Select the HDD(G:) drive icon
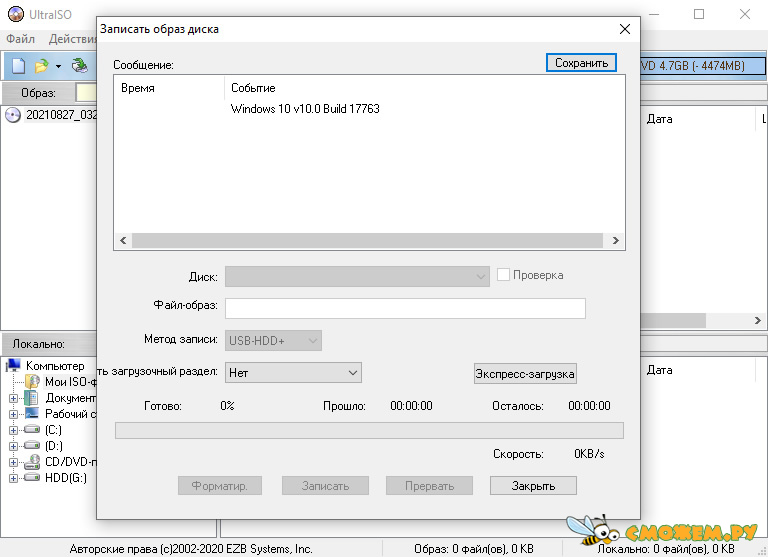 click(x=32, y=477)
